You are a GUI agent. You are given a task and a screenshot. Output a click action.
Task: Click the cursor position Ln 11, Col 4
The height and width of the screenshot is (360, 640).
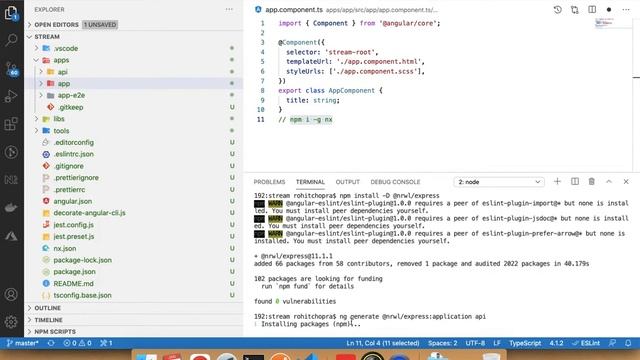tap(382, 343)
